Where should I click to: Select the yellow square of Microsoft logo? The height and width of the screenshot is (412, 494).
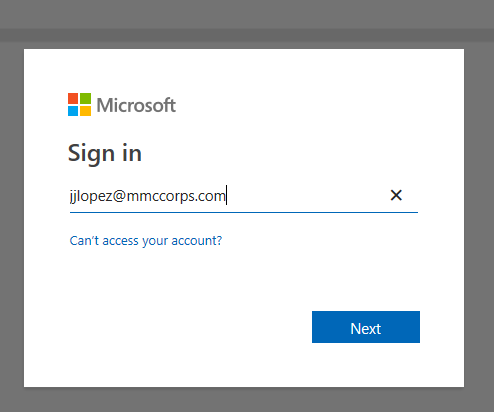(x=85, y=111)
